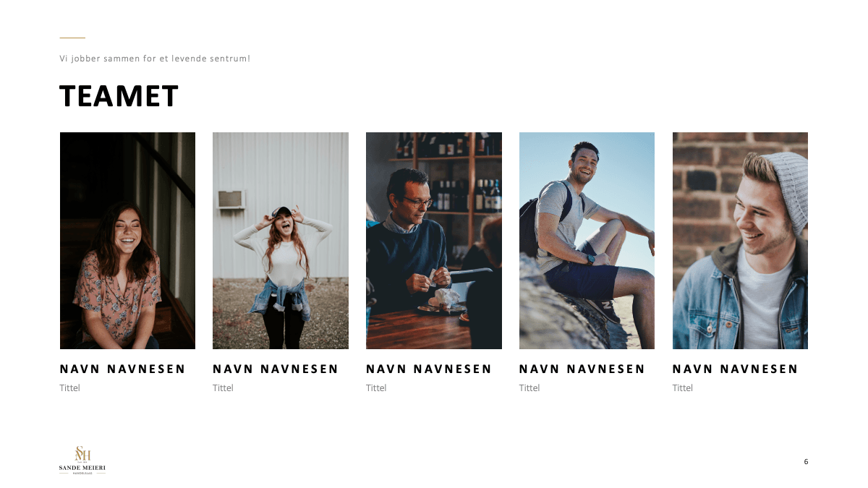The width and height of the screenshot is (868, 488).
Task: Click name under the floral blouse woman photo
Action: tap(122, 369)
